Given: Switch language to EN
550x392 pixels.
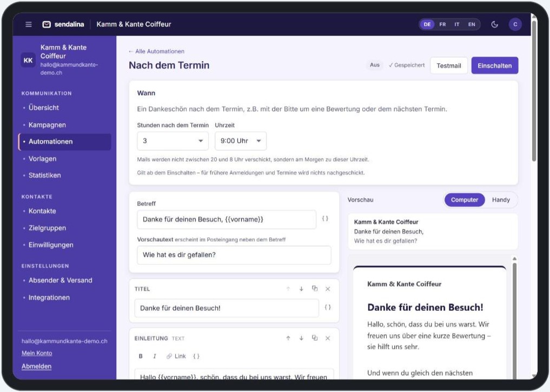Looking at the screenshot, I should point(472,24).
